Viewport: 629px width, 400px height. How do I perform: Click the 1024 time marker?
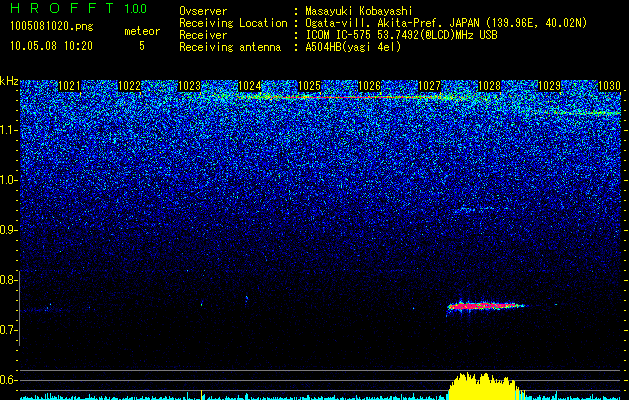(250, 86)
